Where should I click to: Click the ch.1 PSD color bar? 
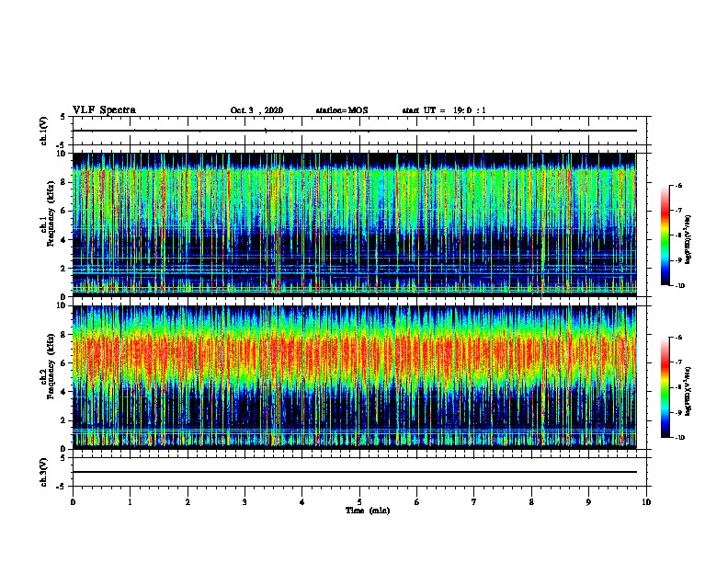665,236
